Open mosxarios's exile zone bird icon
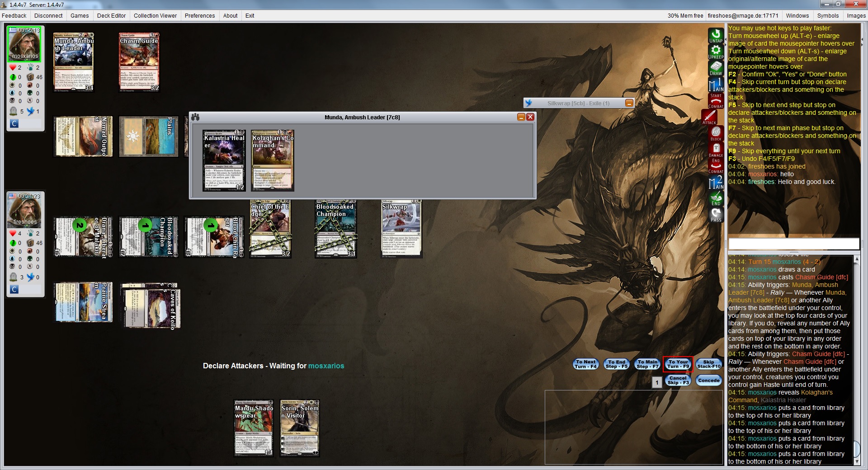 tap(30, 111)
